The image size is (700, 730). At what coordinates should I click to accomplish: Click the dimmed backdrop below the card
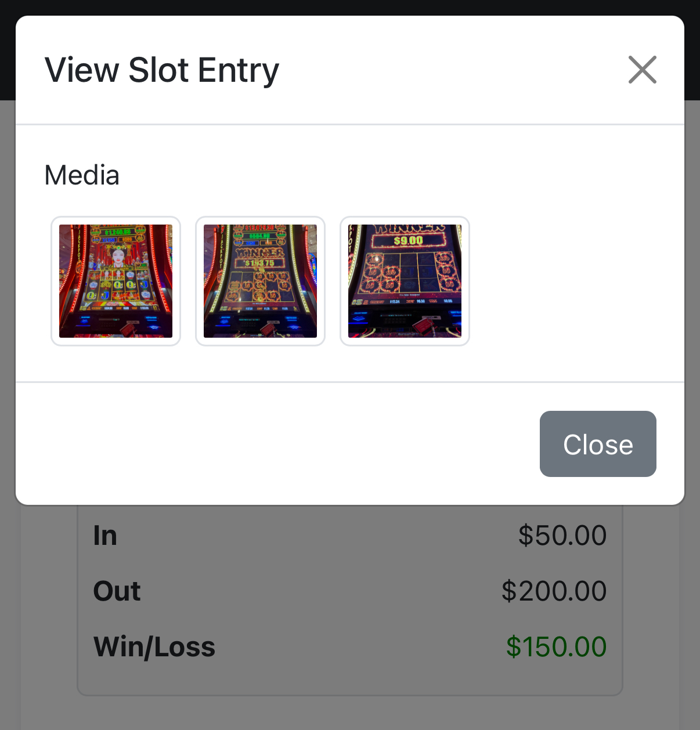click(350, 714)
